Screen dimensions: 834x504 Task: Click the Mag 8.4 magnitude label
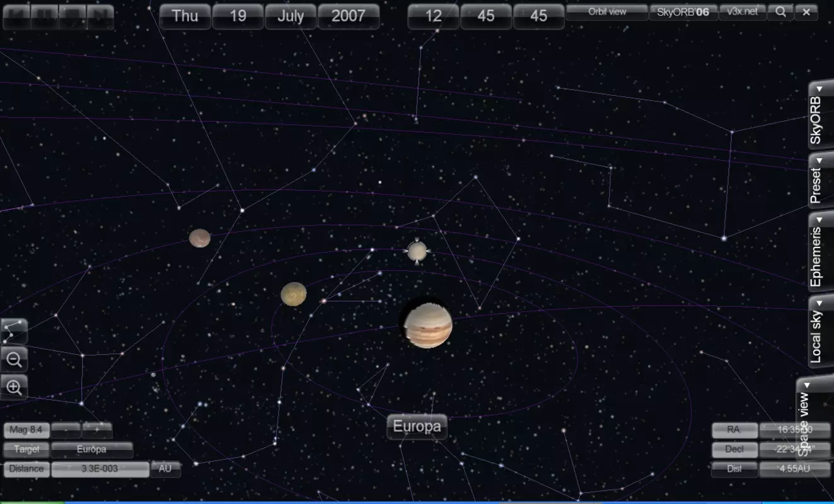[x=26, y=430]
